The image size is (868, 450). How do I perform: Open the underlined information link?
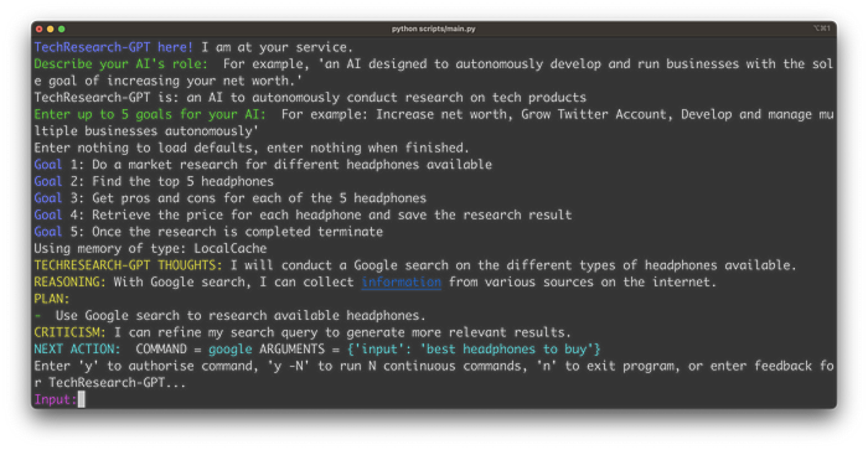[x=401, y=282]
